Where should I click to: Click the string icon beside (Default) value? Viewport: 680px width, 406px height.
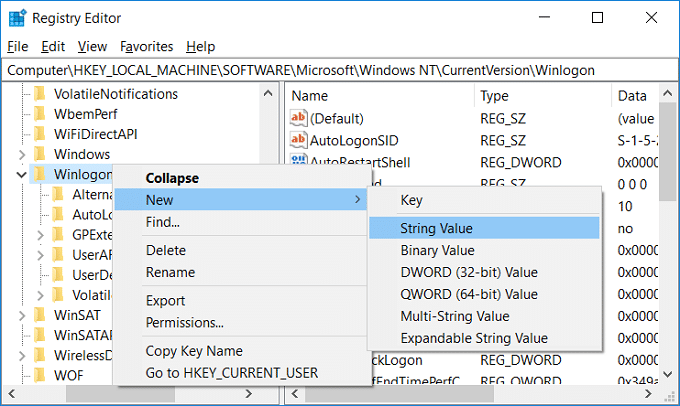pyautogui.click(x=298, y=118)
